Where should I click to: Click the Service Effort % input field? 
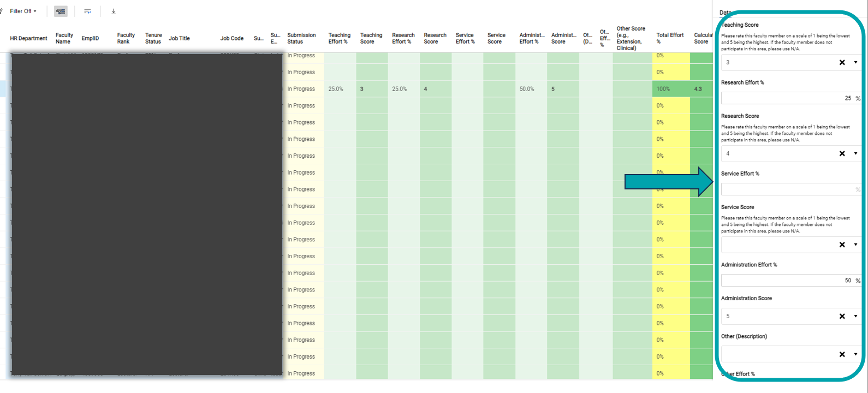(x=790, y=189)
